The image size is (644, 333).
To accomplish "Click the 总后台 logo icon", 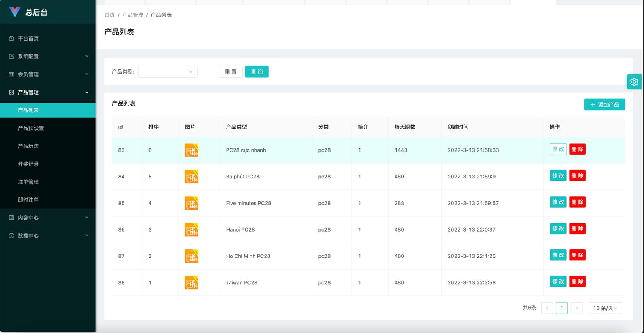I will coord(15,12).
